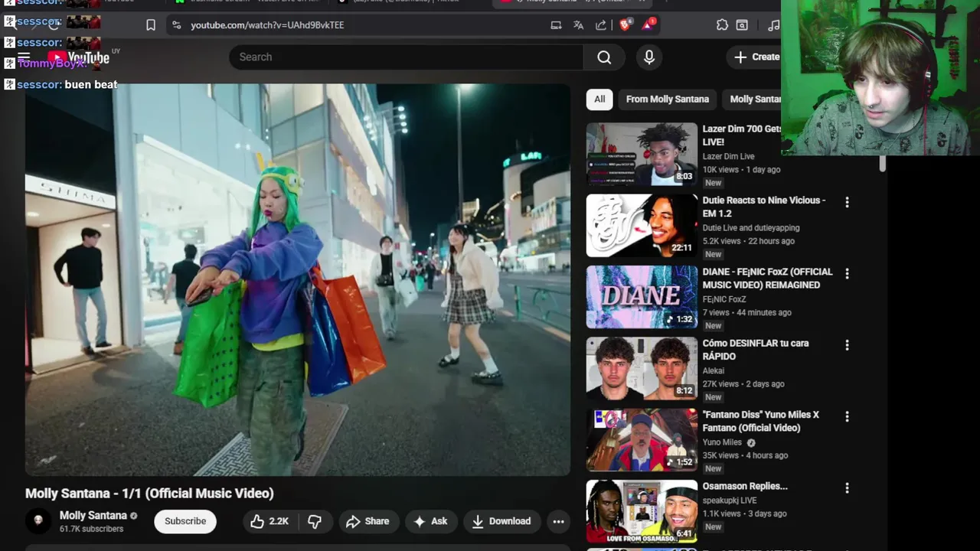Screen dimensions: 980x551
Task: Open Brave Rewards triangle icon
Action: click(648, 24)
